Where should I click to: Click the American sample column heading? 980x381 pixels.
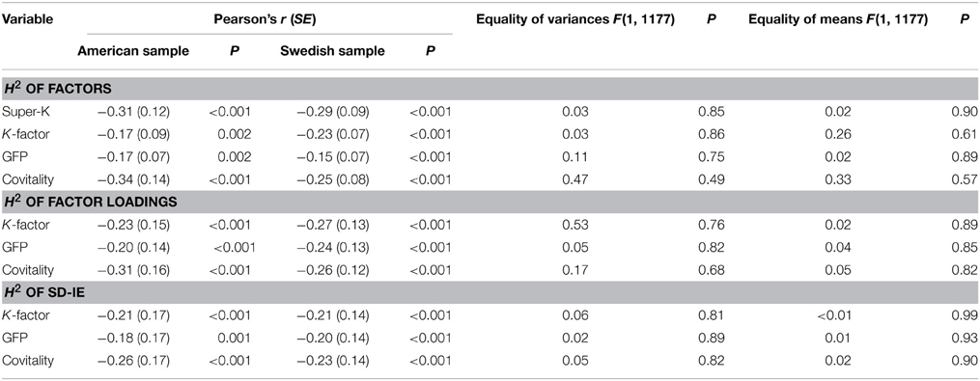133,52
